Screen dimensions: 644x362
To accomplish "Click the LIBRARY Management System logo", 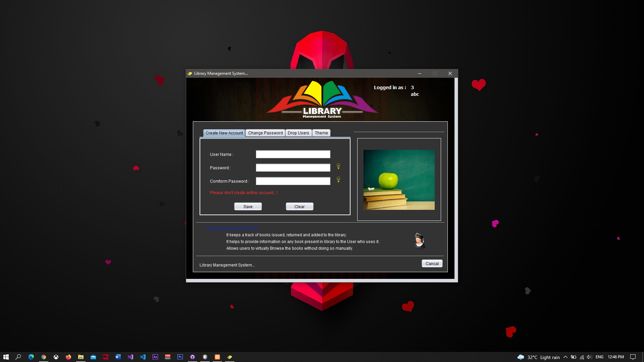I will coord(322,99).
